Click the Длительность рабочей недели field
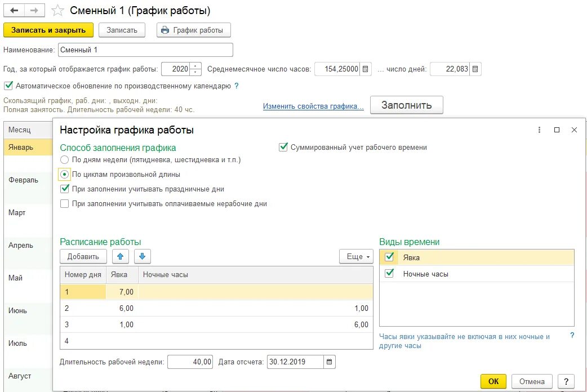The width and height of the screenshot is (587, 392). (190, 362)
